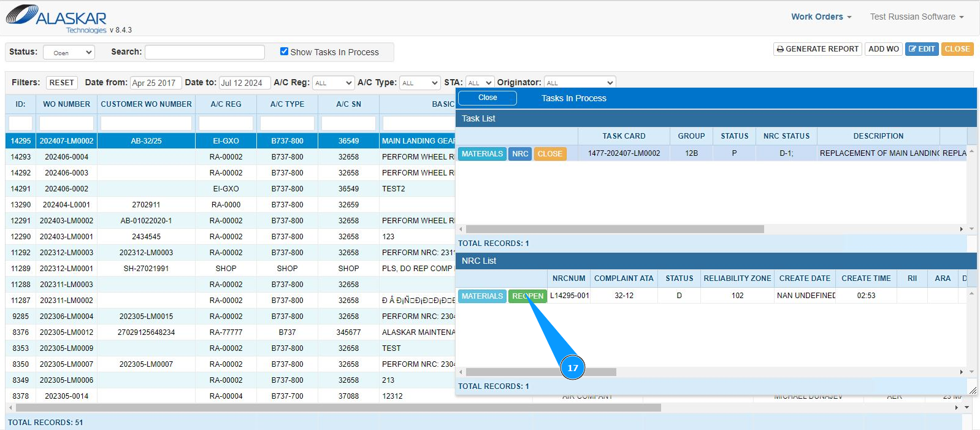The image size is (980, 430).
Task: Click the blue NRC button in task row
Action: 520,154
